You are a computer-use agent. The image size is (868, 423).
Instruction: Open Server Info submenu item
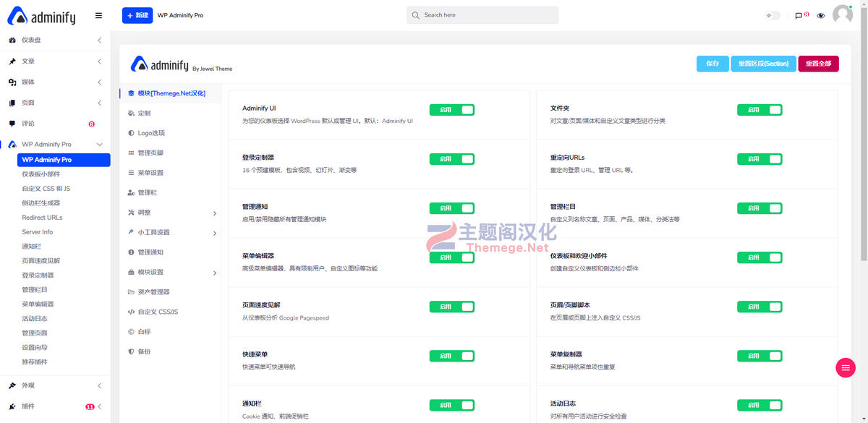tap(37, 232)
